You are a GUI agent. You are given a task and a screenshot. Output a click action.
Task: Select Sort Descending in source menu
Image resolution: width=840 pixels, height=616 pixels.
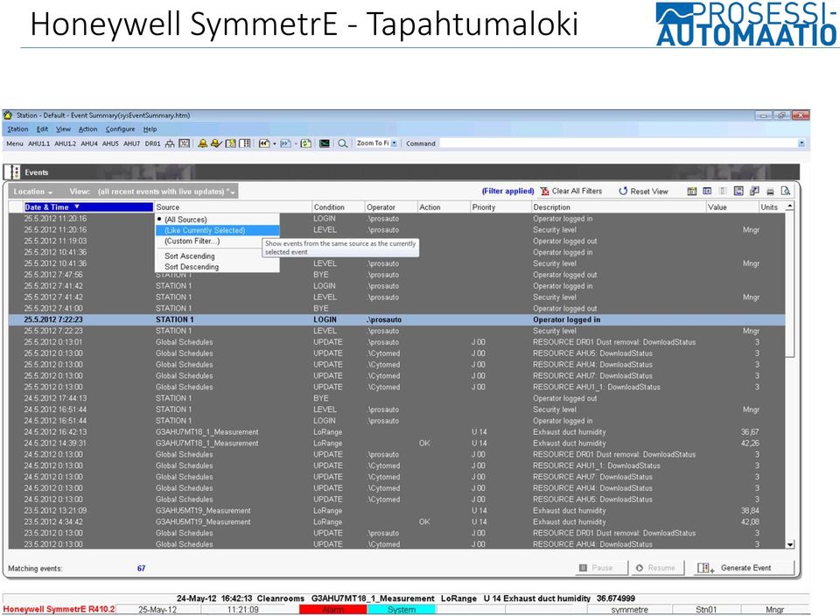click(217, 267)
